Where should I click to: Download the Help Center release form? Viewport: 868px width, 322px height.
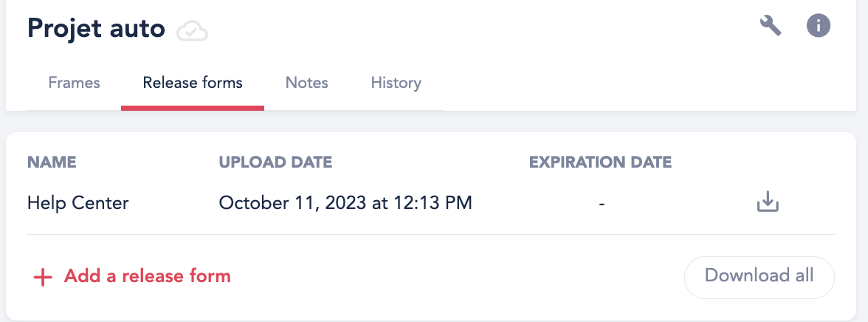pyautogui.click(x=768, y=202)
